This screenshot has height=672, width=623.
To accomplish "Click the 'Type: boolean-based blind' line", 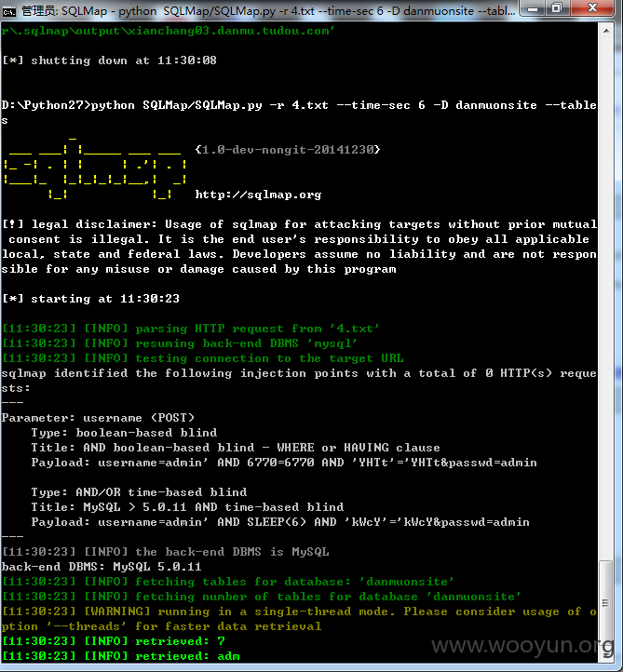I will click(124, 433).
